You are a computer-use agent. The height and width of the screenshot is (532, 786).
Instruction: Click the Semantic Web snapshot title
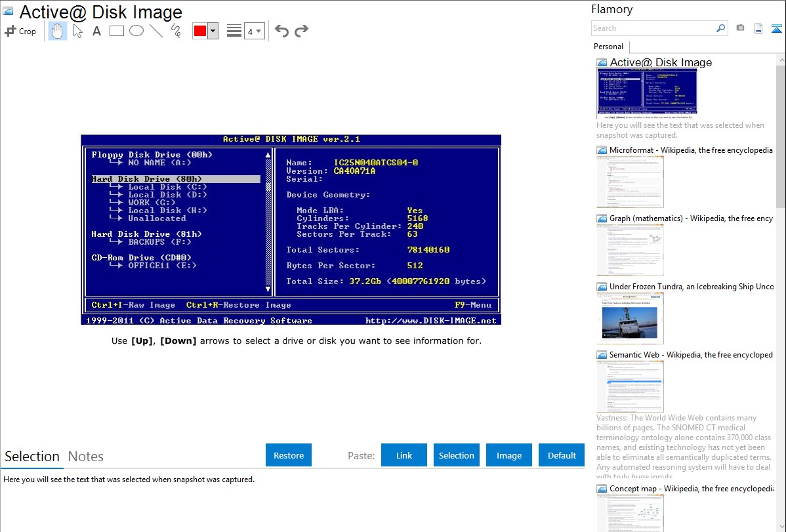(691, 354)
